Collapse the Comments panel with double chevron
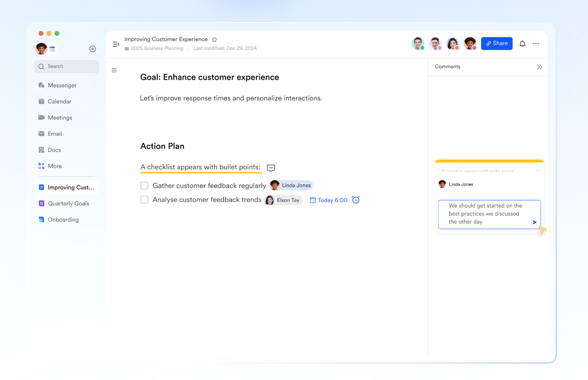Viewport: 588px width, 380px height. click(539, 67)
